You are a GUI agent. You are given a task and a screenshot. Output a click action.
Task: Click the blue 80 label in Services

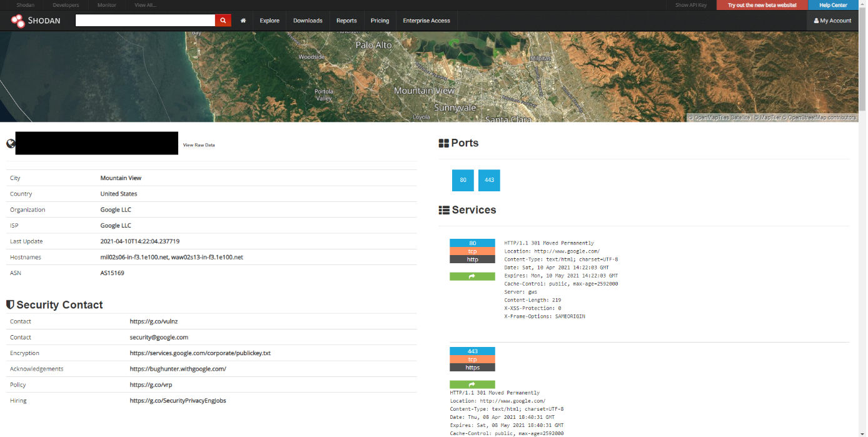tap(472, 243)
